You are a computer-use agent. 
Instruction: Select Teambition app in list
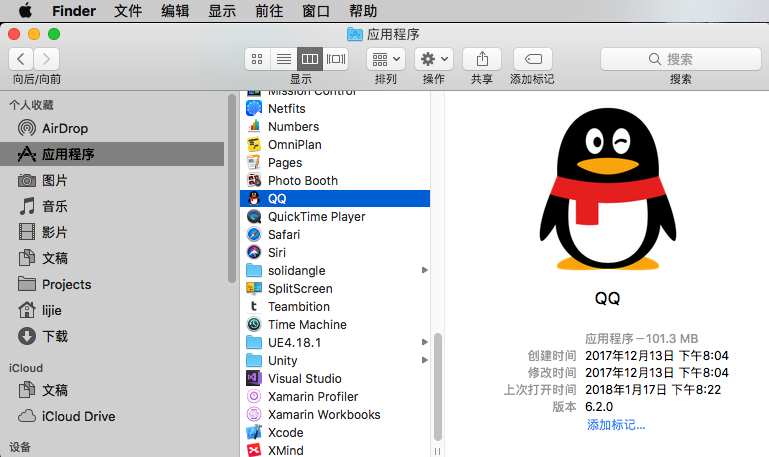[335, 306]
